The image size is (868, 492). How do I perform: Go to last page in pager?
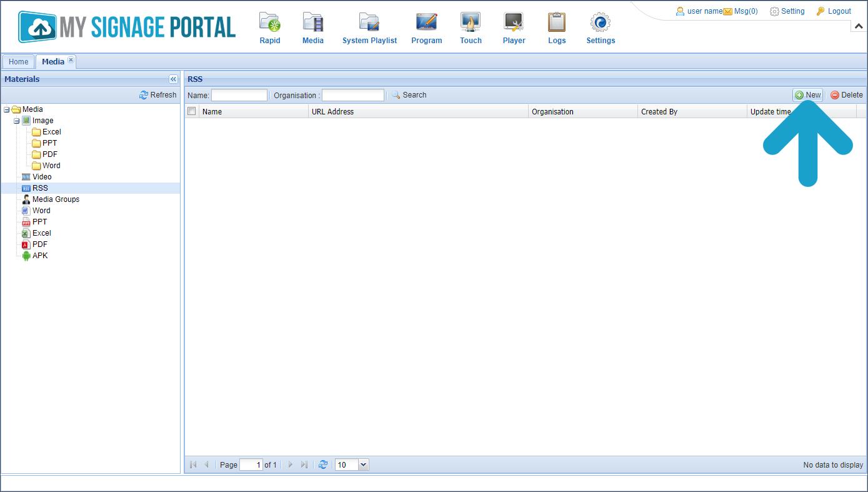click(x=304, y=464)
